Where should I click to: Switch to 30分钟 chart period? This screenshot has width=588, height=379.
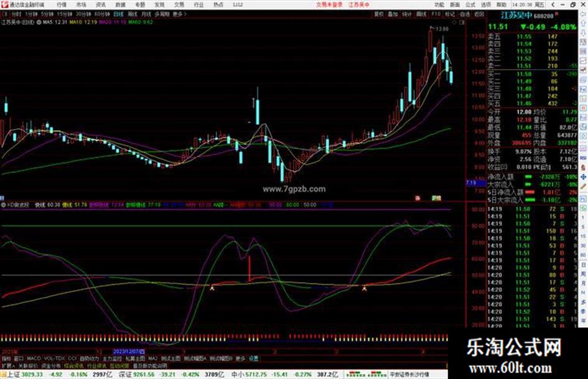coord(83,14)
